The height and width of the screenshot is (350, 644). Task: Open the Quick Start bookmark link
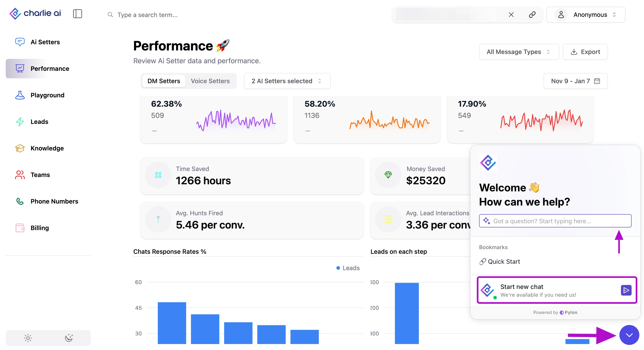(x=503, y=261)
